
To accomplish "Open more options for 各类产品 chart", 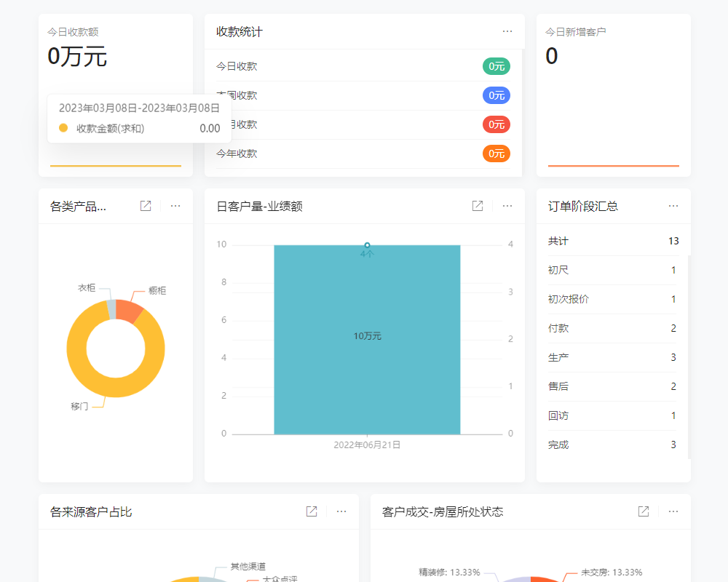I will (x=175, y=205).
